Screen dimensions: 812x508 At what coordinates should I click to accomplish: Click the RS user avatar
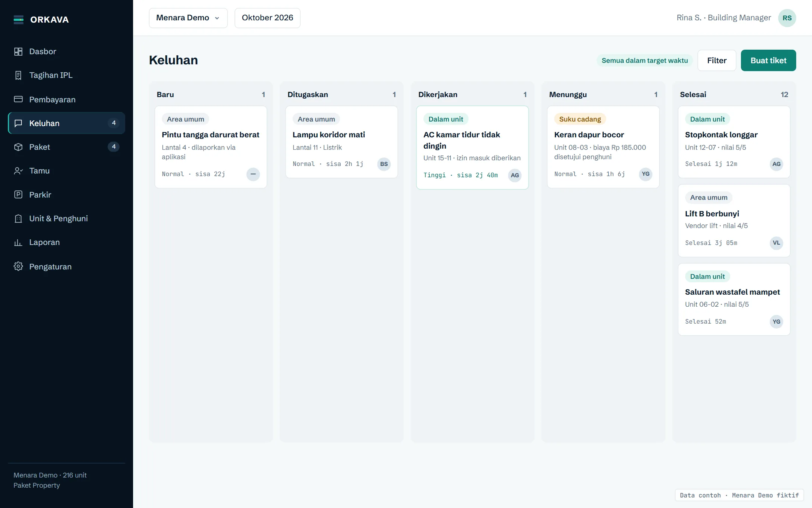[787, 18]
